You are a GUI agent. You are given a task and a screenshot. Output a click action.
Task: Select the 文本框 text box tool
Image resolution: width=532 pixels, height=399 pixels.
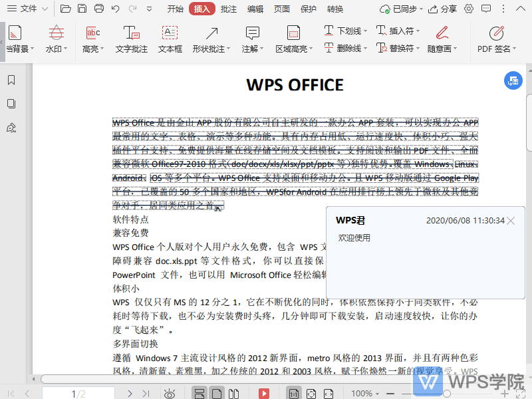point(170,39)
